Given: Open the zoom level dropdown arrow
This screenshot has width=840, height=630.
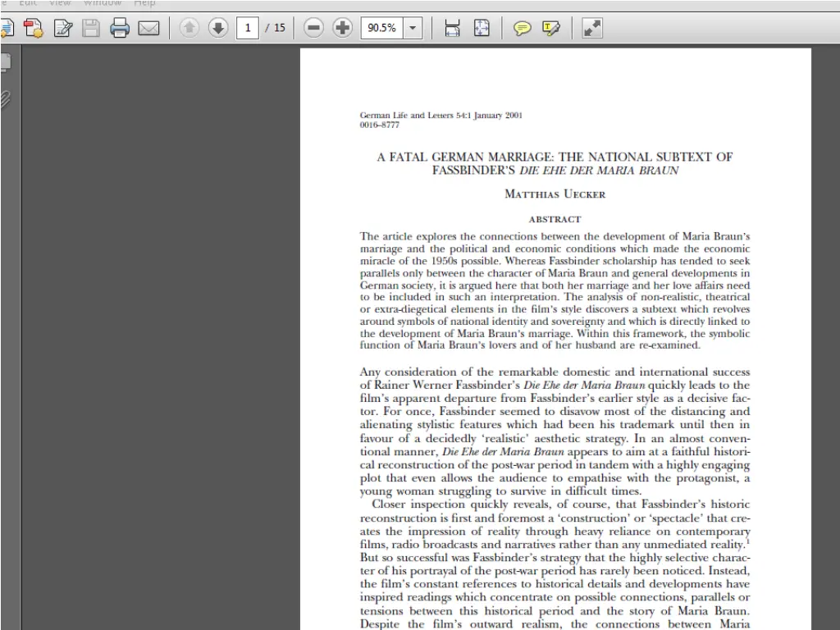Looking at the screenshot, I should [x=413, y=28].
